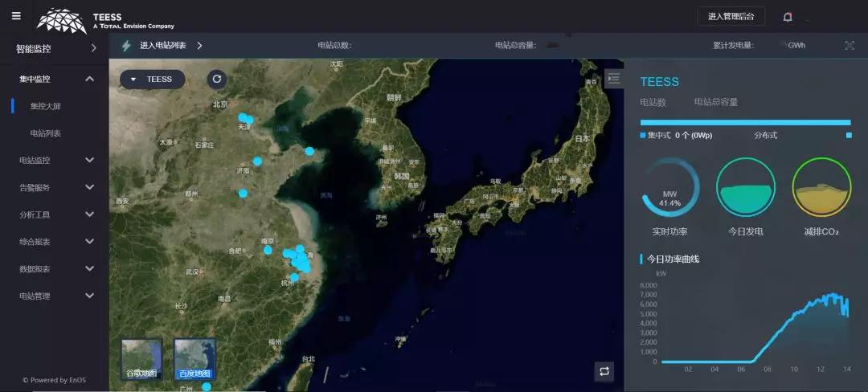Viewport: 868px width, 392px height.
Task: Click the 实时功率 gauge ring
Action: coord(669,188)
